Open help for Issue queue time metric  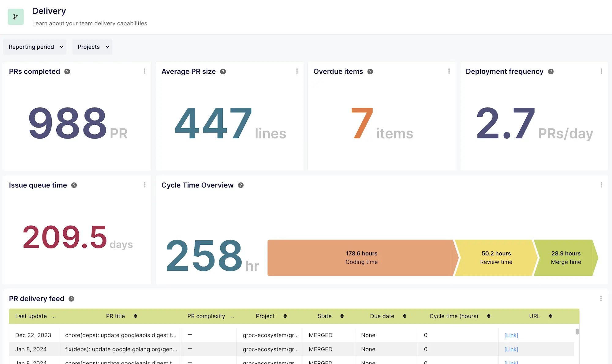point(74,185)
